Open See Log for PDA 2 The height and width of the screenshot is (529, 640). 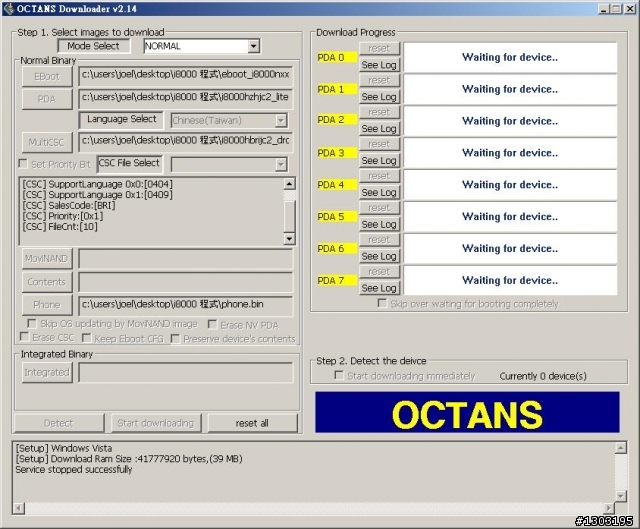pyautogui.click(x=379, y=129)
